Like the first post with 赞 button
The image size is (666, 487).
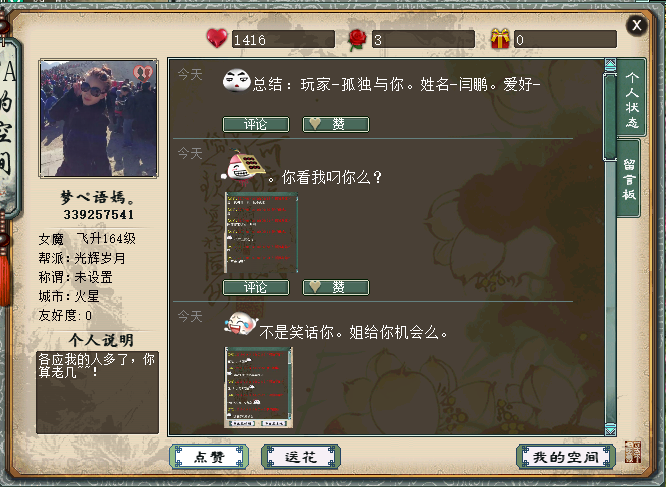point(336,124)
